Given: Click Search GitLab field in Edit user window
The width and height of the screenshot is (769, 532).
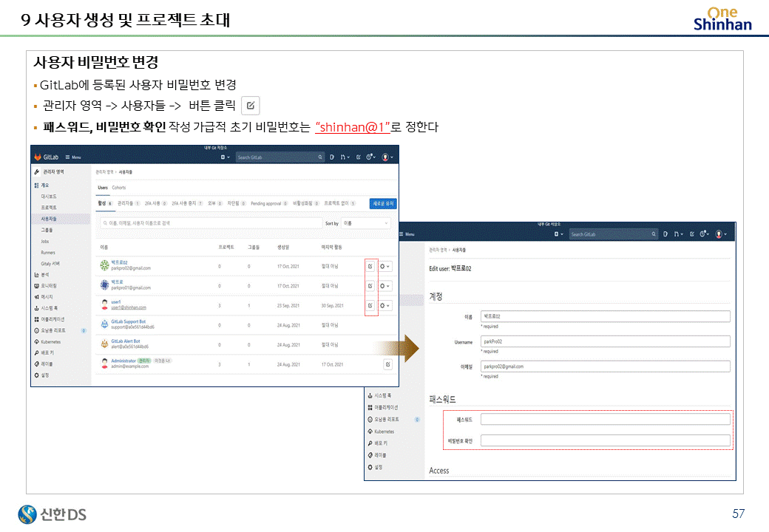Looking at the screenshot, I should (614, 234).
